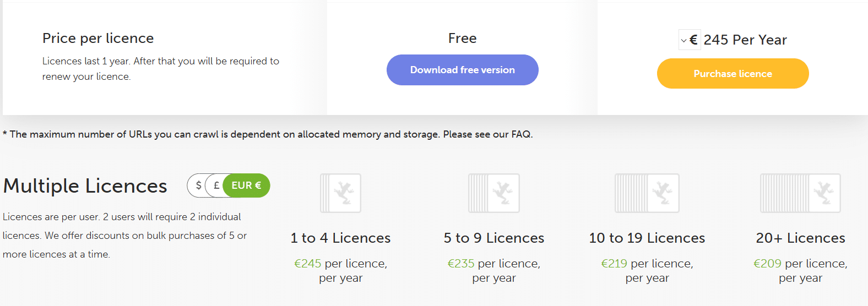
Task: Select the 5 to 9 Licences heading
Action: coord(494,238)
